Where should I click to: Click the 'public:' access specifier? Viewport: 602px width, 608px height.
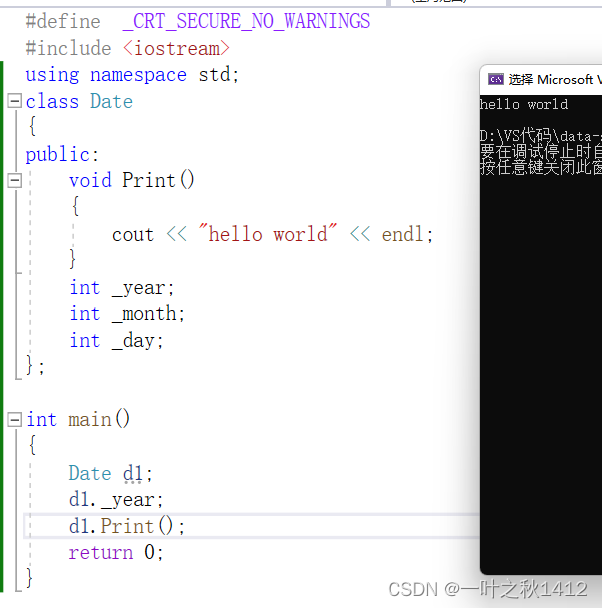(x=62, y=155)
